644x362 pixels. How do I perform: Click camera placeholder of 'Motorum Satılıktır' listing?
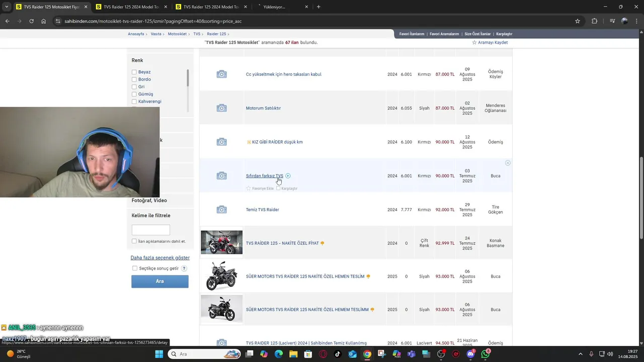[221, 108]
